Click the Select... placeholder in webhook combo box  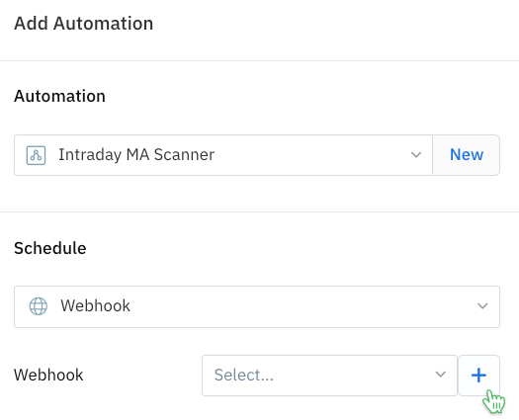tap(243, 375)
